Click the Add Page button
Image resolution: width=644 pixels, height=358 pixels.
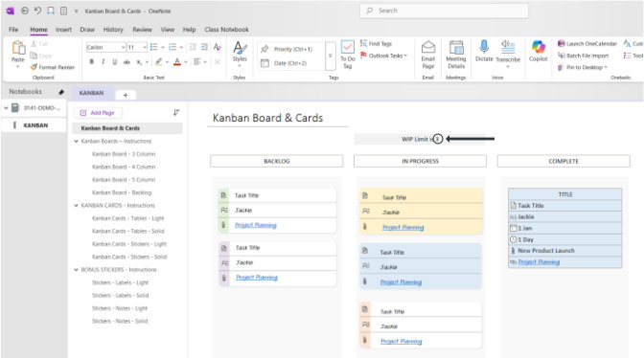(x=98, y=113)
